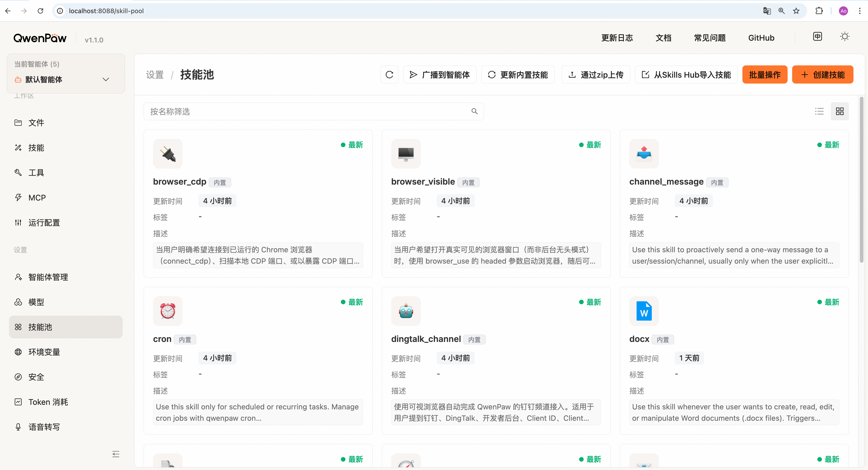This screenshot has width=868, height=470.
Task: Open the 更新日志 link
Action: (x=617, y=38)
